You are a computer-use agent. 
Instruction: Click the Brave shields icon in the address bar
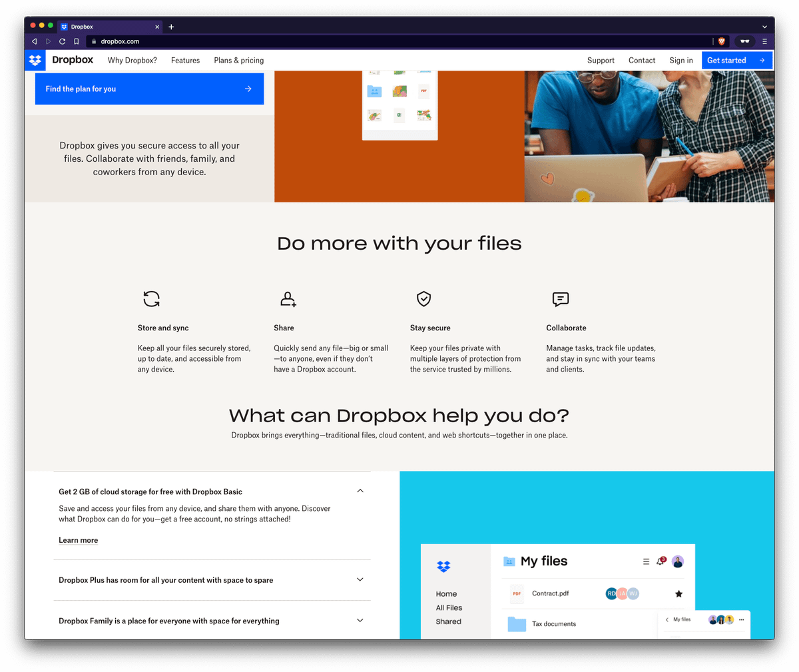[721, 41]
